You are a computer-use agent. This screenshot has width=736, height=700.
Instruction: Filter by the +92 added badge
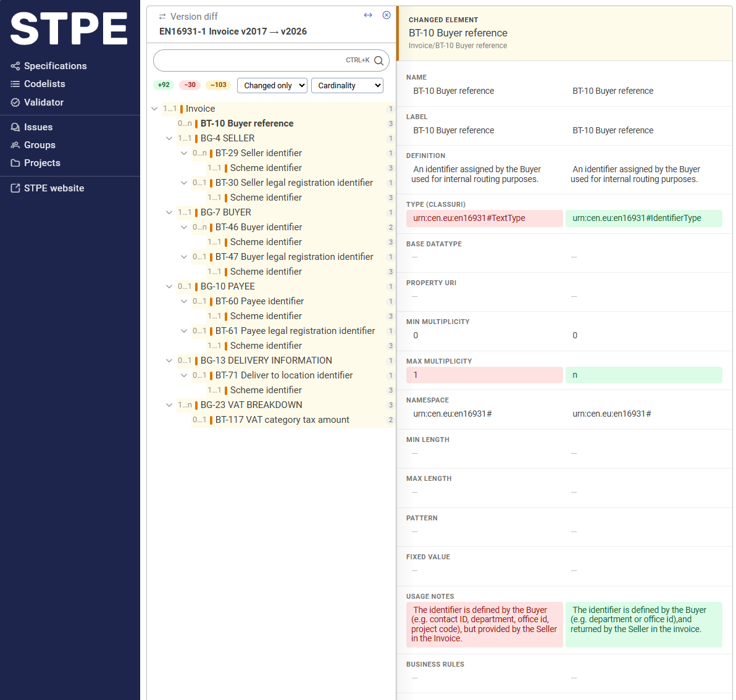coord(164,85)
